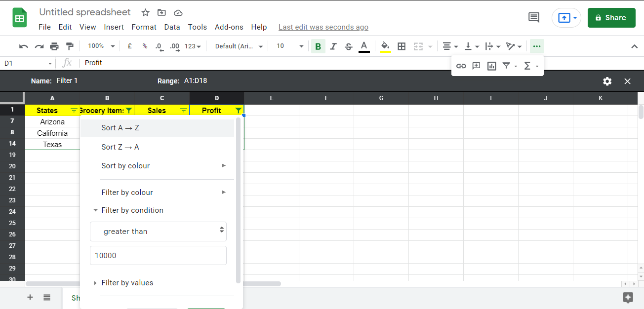Open the States column filter

[74, 111]
